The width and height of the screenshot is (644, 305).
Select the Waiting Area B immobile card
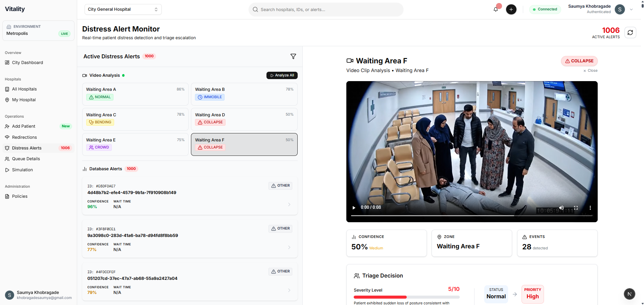coord(244,94)
